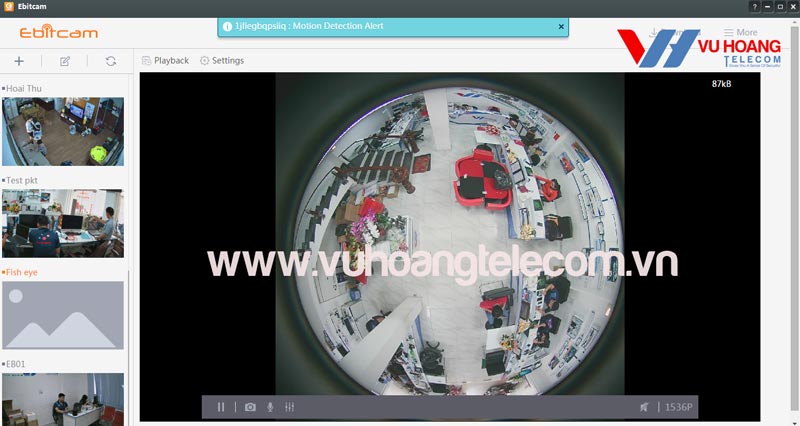Select the Test pkt camera thumbnail

(x=63, y=223)
